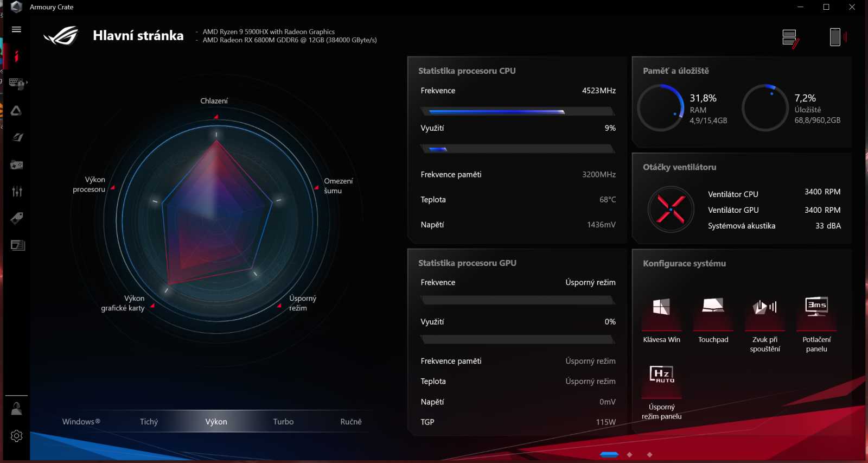Viewport: 868px width, 463px height.
Task: Click the Statistika procesoru GPU heading
Action: 467,263
